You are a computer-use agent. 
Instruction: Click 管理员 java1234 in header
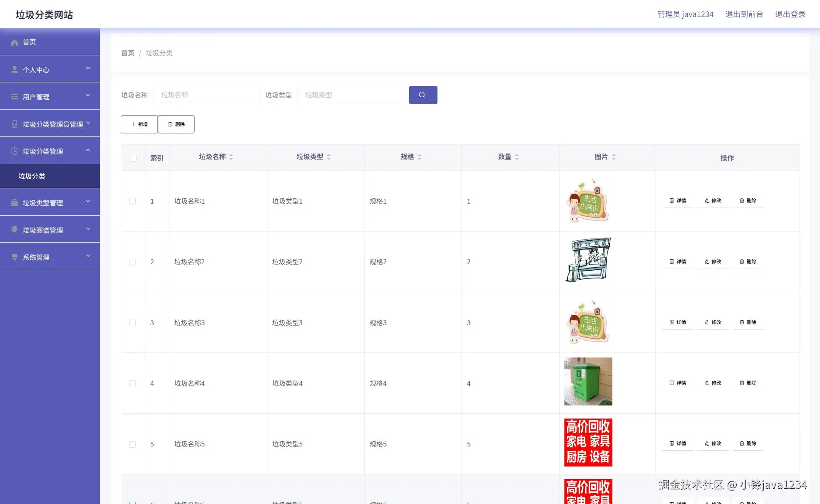point(685,14)
